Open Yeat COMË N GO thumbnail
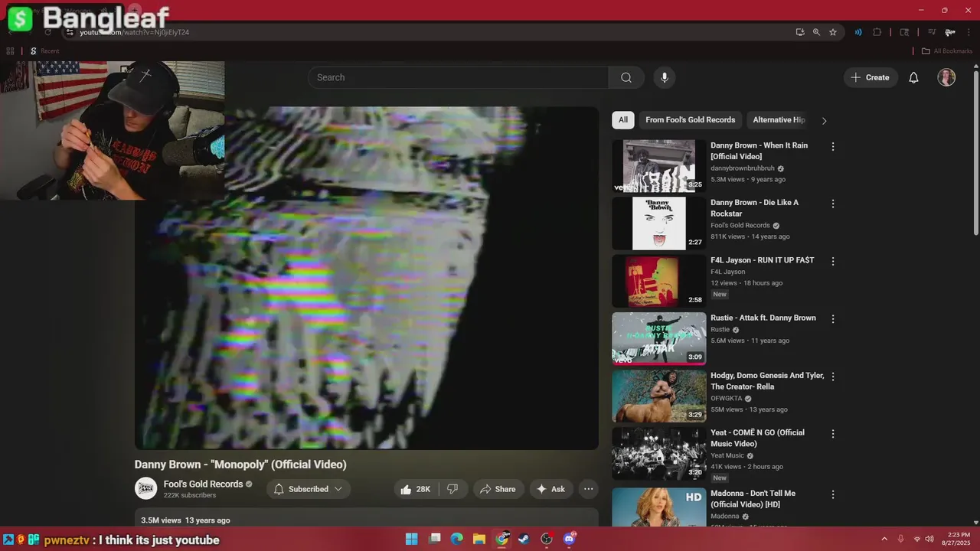The height and width of the screenshot is (551, 980). pos(658,453)
